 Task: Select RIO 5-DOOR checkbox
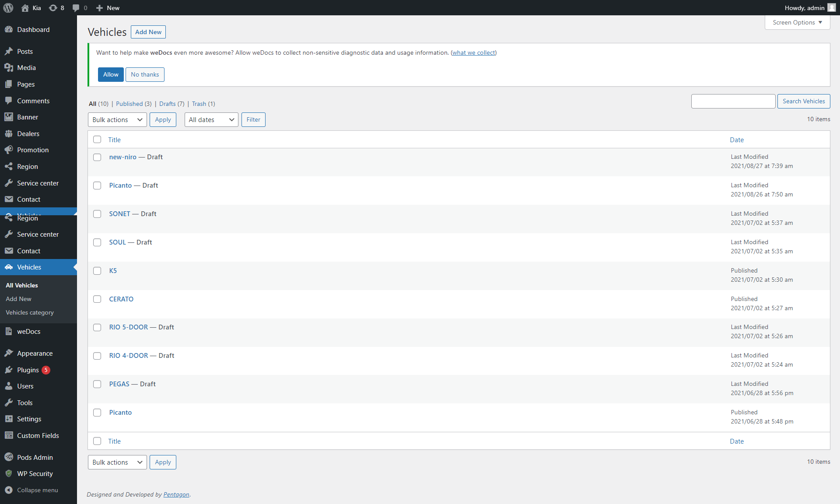97,327
